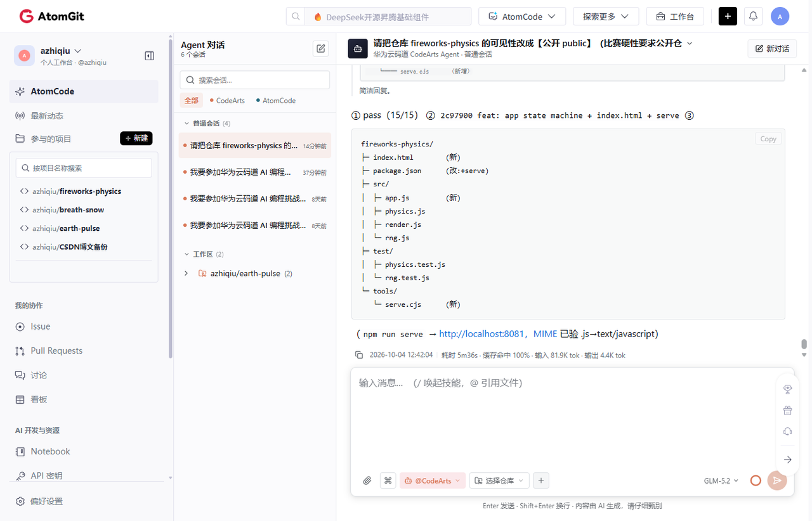
Task: Click the 新对话 button
Action: 772,48
